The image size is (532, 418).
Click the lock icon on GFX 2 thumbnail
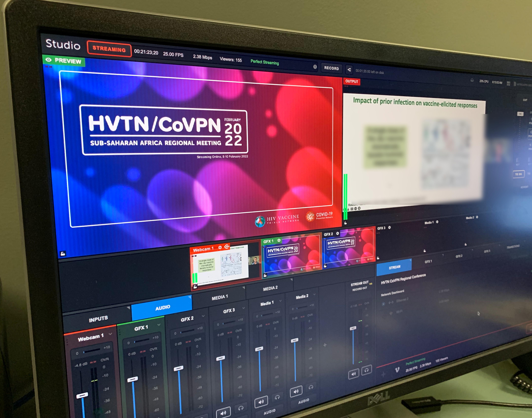325,266
